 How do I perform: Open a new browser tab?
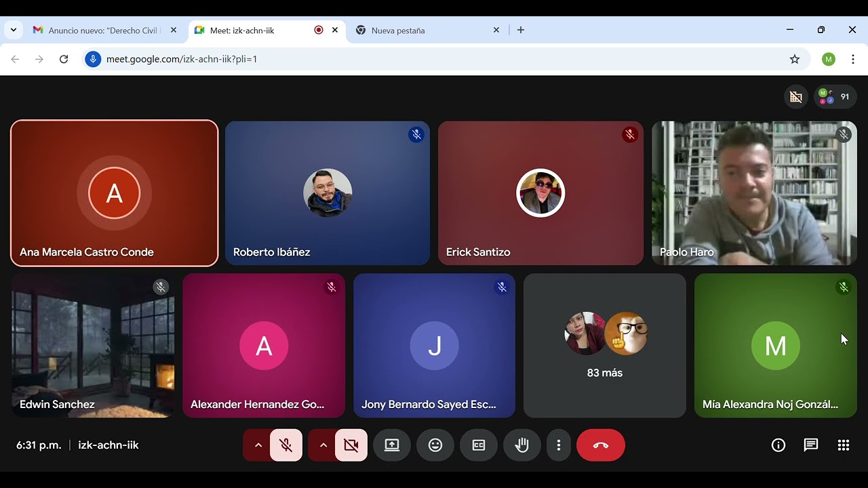pyautogui.click(x=521, y=30)
